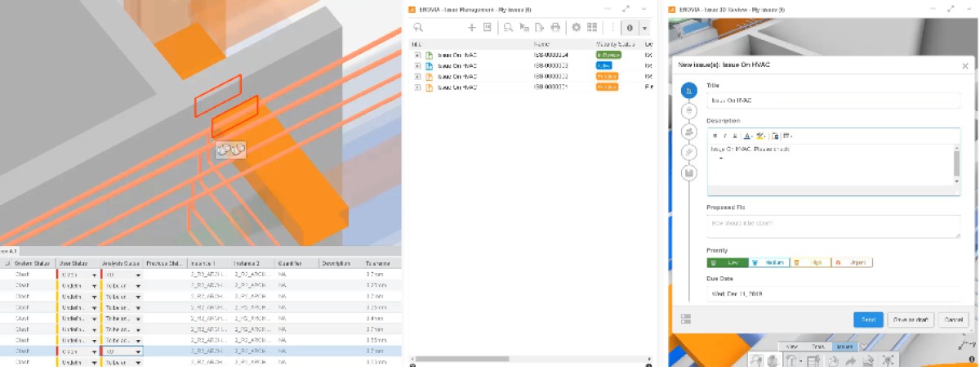Click the Tolerance column header in clash table

pyautogui.click(x=377, y=263)
